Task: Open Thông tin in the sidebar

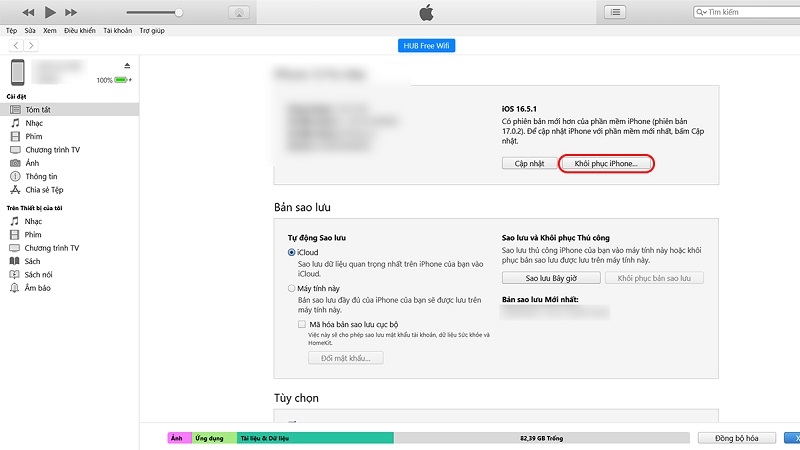Action: (41, 176)
